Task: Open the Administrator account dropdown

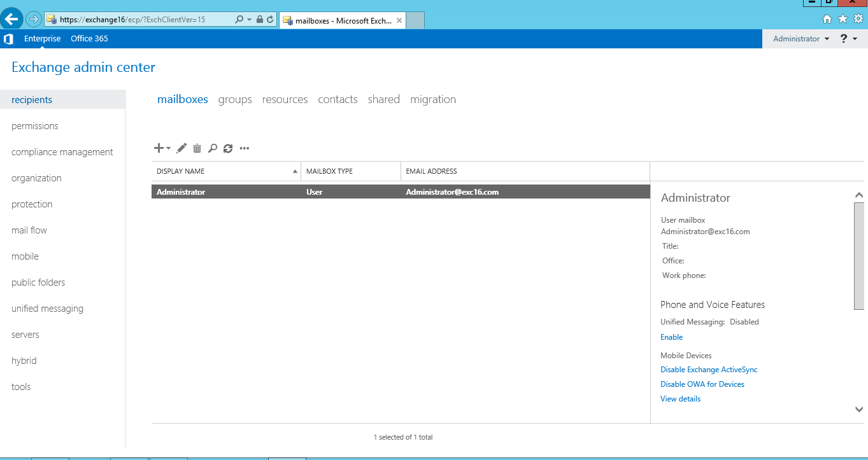Action: [x=801, y=39]
